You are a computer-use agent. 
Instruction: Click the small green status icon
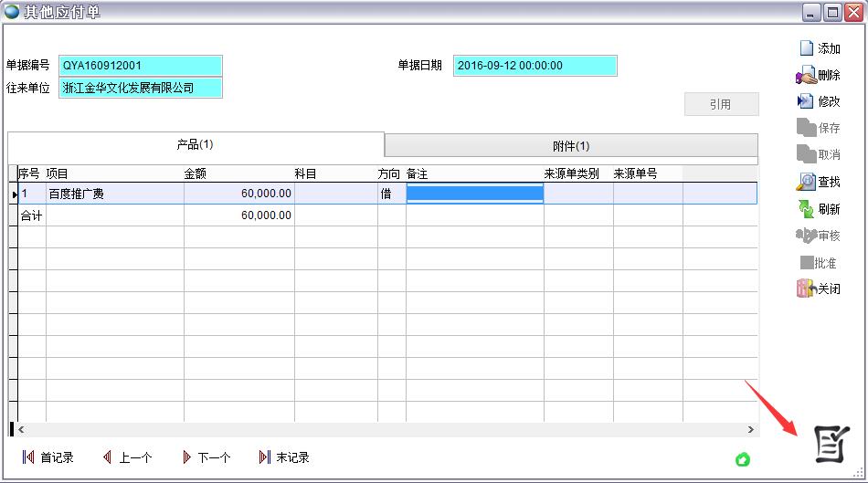coord(743,458)
